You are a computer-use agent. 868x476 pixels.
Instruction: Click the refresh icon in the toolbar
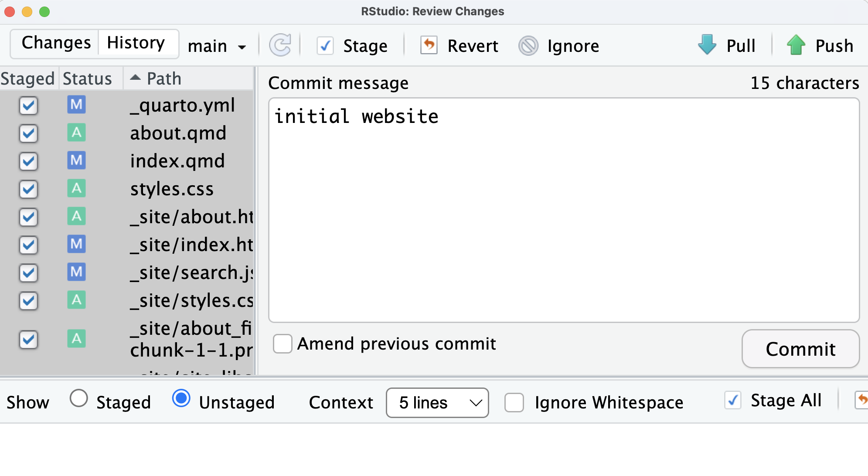[x=280, y=45]
